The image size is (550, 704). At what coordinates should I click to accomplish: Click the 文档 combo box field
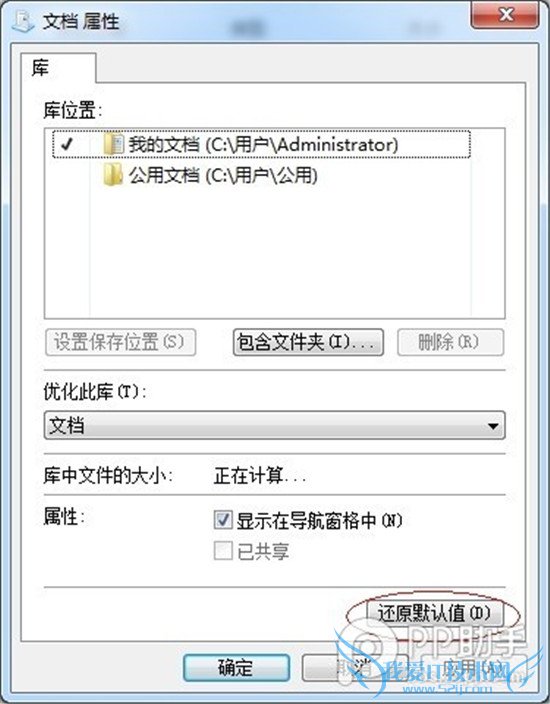coord(274,425)
